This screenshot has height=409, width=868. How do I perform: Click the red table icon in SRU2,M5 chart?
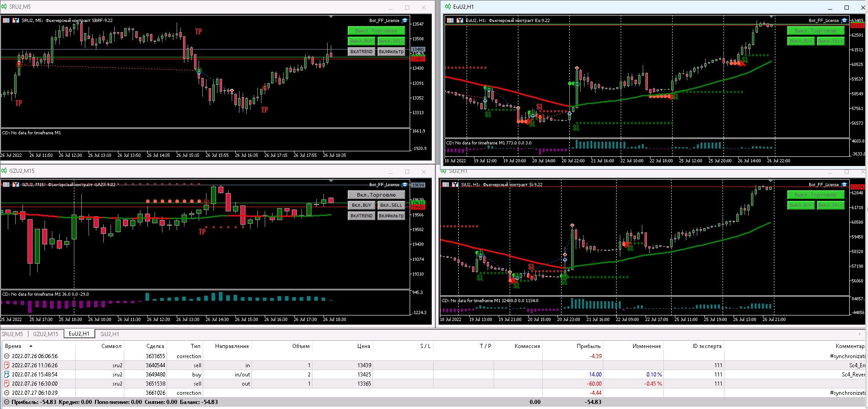click(6, 20)
